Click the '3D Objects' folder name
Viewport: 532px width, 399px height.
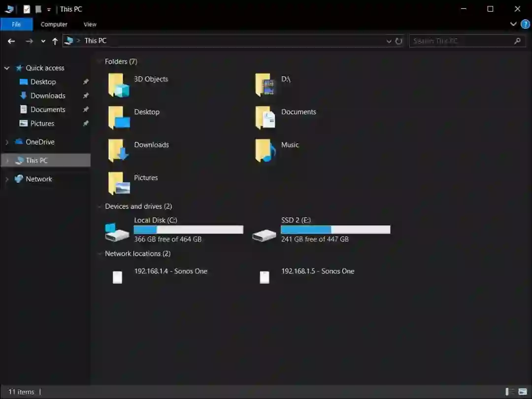(151, 79)
